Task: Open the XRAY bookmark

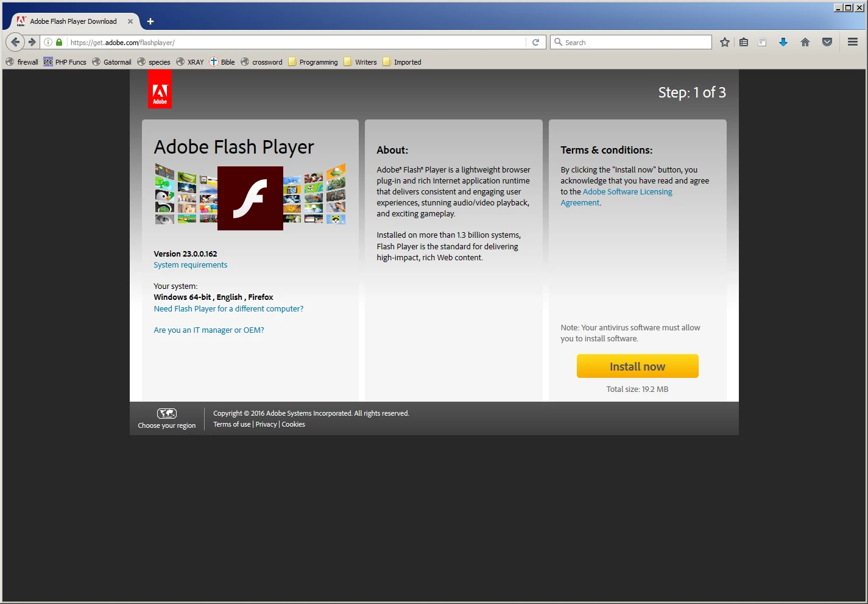Action: [190, 62]
